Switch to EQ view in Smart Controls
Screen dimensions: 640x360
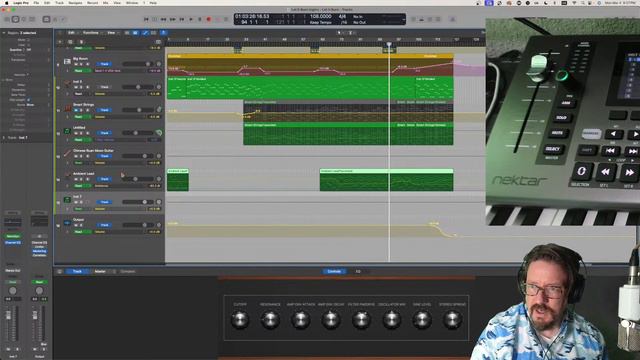(358, 271)
